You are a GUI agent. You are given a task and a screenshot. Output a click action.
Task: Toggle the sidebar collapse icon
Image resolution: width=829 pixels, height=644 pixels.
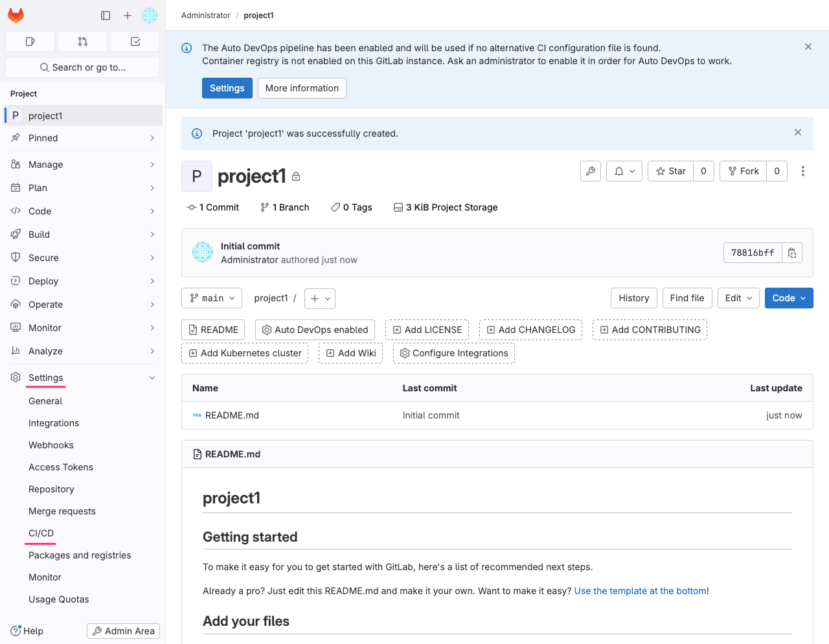coord(106,16)
